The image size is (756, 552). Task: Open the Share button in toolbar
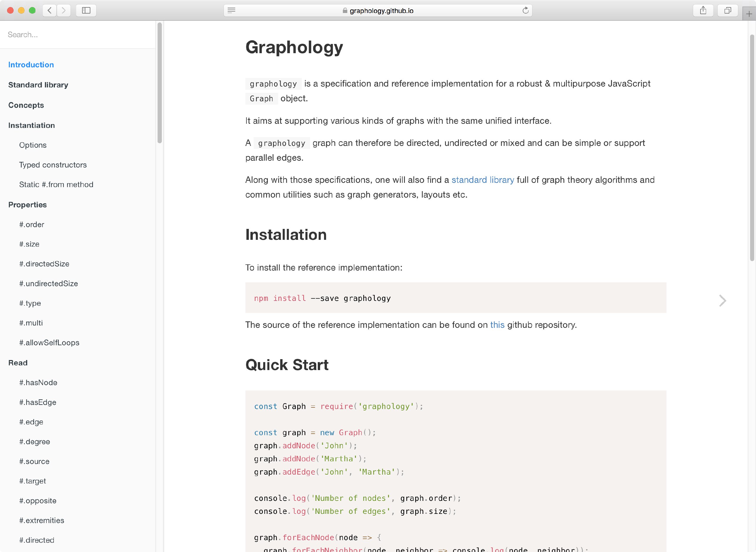[x=703, y=10]
